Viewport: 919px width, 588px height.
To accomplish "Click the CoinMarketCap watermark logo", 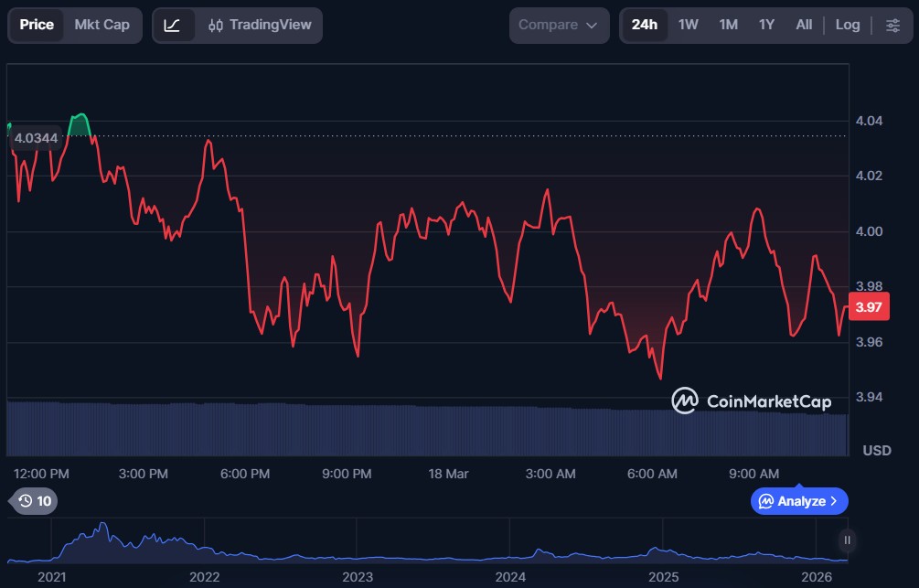I will pyautogui.click(x=752, y=401).
